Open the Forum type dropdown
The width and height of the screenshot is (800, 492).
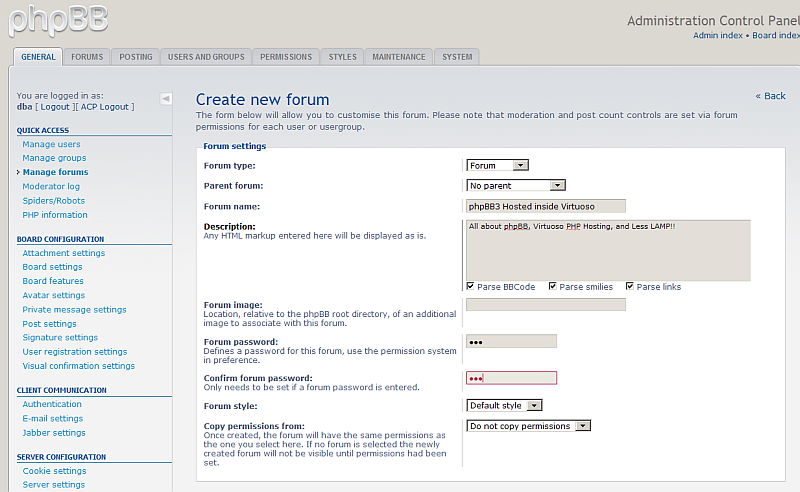click(497, 165)
